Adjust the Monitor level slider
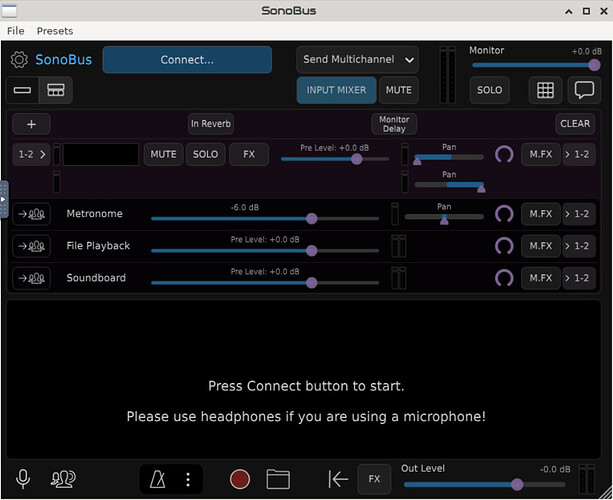This screenshot has height=500, width=613. tap(536, 65)
